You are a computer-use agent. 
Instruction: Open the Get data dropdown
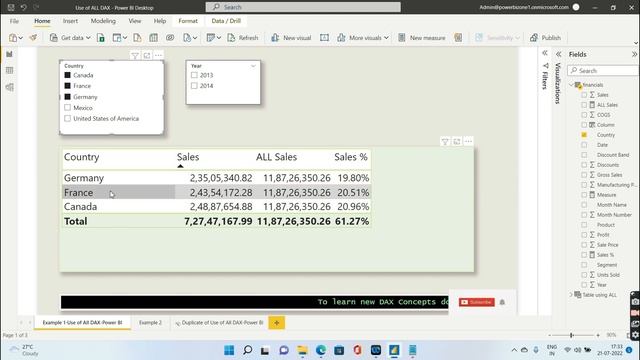[69, 38]
